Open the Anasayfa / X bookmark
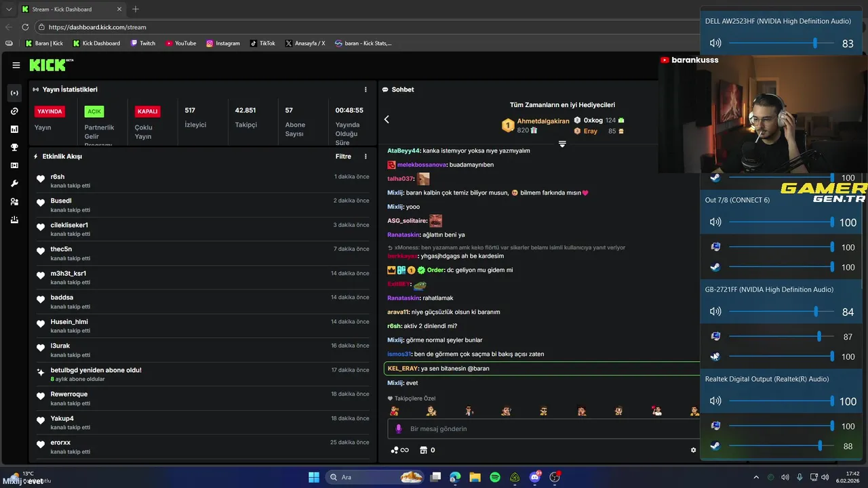 click(x=305, y=43)
